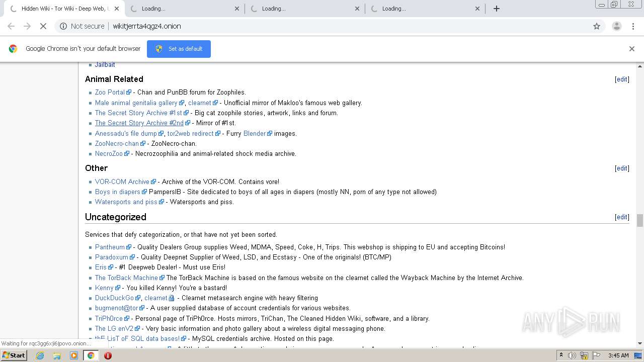The width and height of the screenshot is (644, 362).
Task: Open The LG enV2 link
Action: coord(114,329)
